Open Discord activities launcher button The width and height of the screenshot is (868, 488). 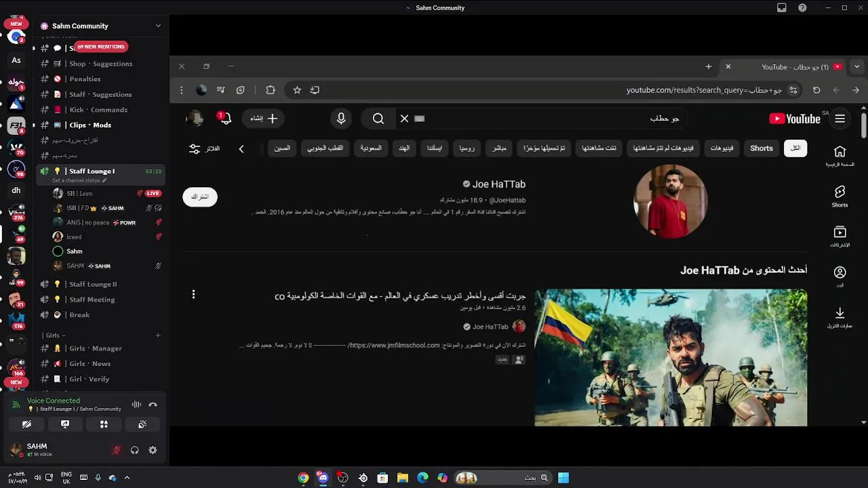(104, 424)
